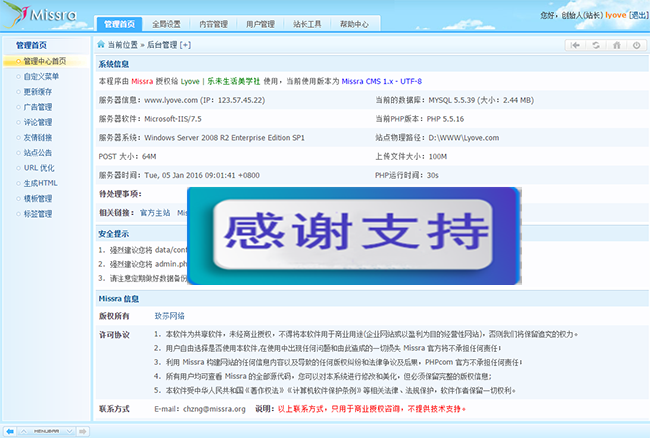
Task: Click the 联系方式 label
Action: point(114,409)
